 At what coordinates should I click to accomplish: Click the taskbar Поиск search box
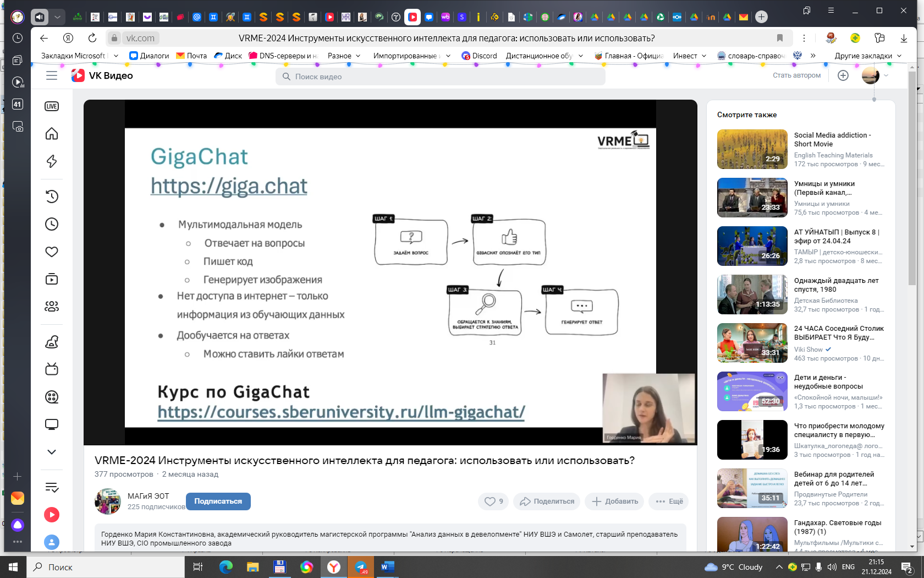106,567
